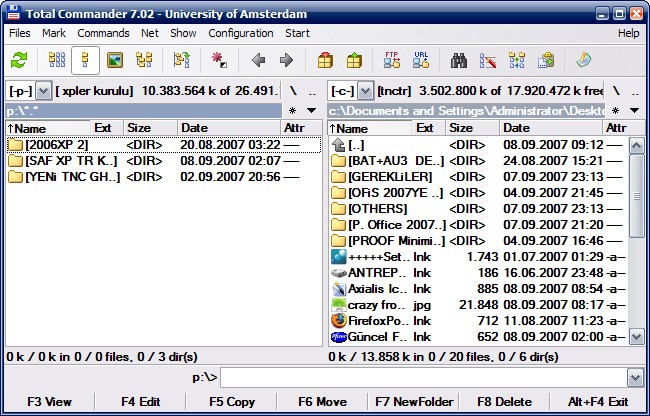Viewport: 650px width, 416px height.
Task: Click right panel asterisk favorites button
Action: [616, 111]
